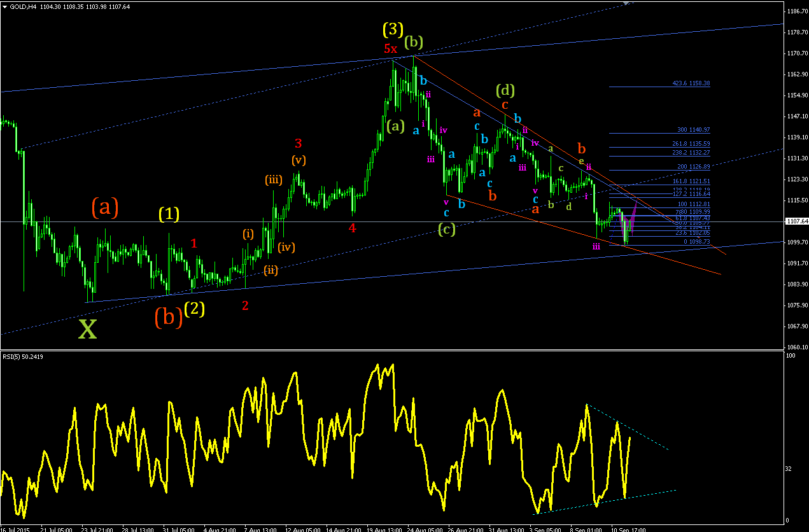
Task: Click the orange (v) wave label
Action: pyautogui.click(x=299, y=160)
